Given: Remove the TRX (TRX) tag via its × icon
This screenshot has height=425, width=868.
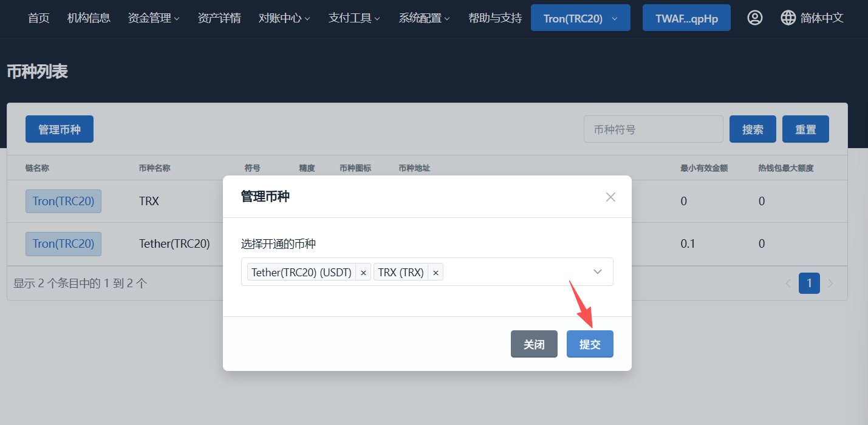Looking at the screenshot, I should (436, 272).
